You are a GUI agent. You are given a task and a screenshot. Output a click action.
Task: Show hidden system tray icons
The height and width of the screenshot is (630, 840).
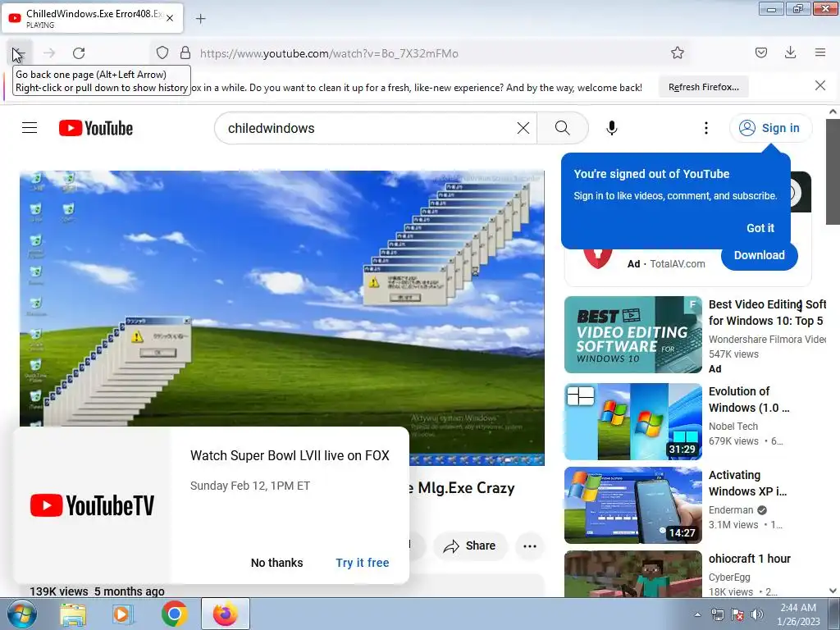click(697, 615)
